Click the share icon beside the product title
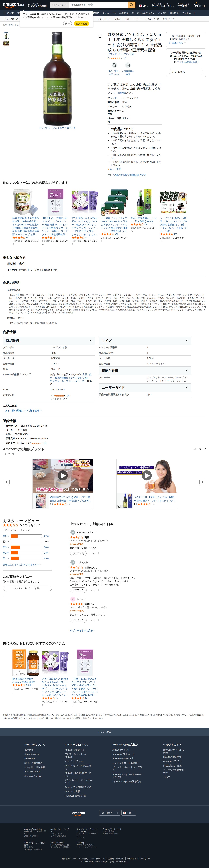This screenshot has width=209, height=868. (100, 36)
